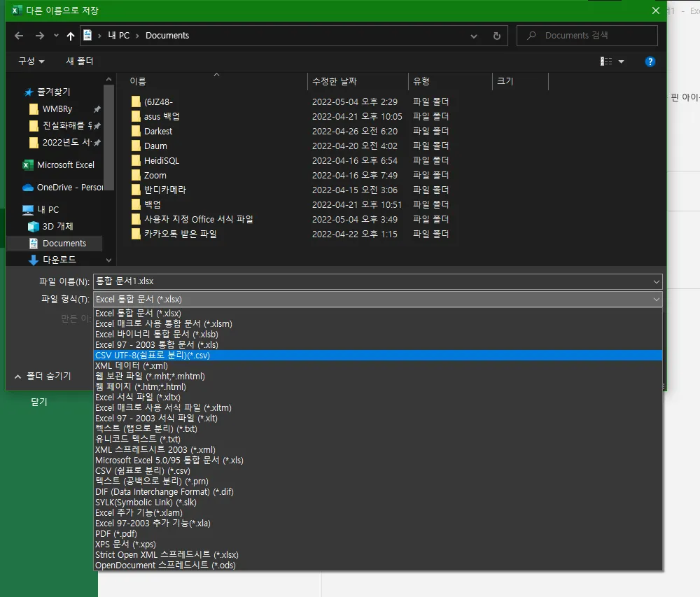Image resolution: width=700 pixels, height=597 pixels.
Task: Open view options dropdown arrow
Action: [621, 62]
